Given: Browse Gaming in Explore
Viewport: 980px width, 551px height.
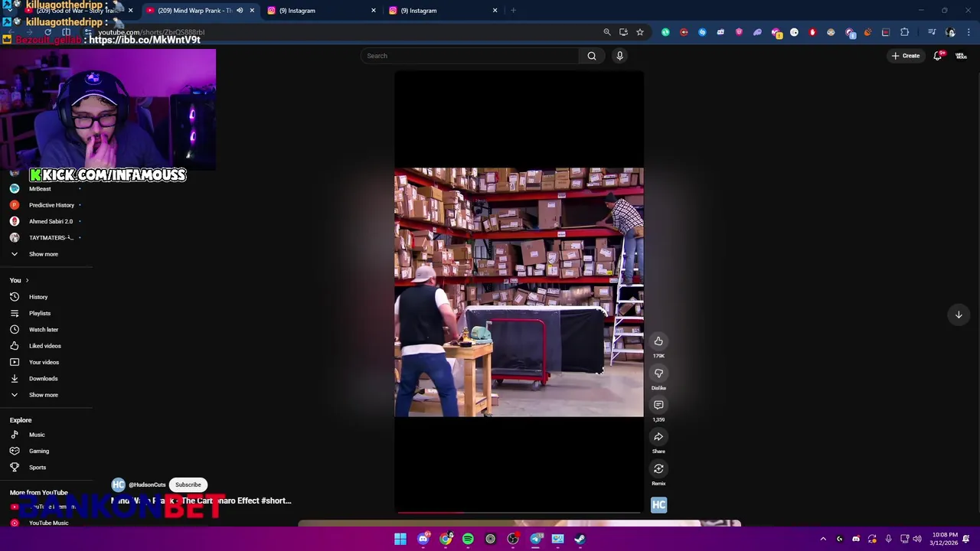Looking at the screenshot, I should 38,452.
